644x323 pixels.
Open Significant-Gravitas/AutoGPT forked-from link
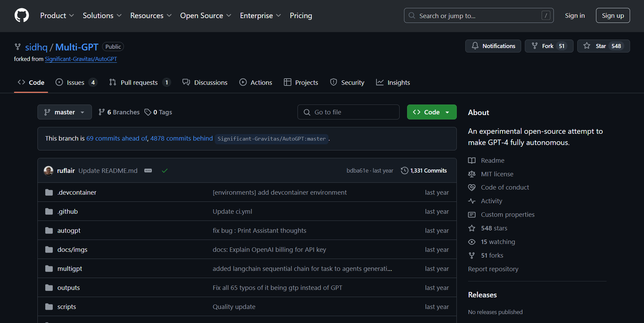coord(81,59)
